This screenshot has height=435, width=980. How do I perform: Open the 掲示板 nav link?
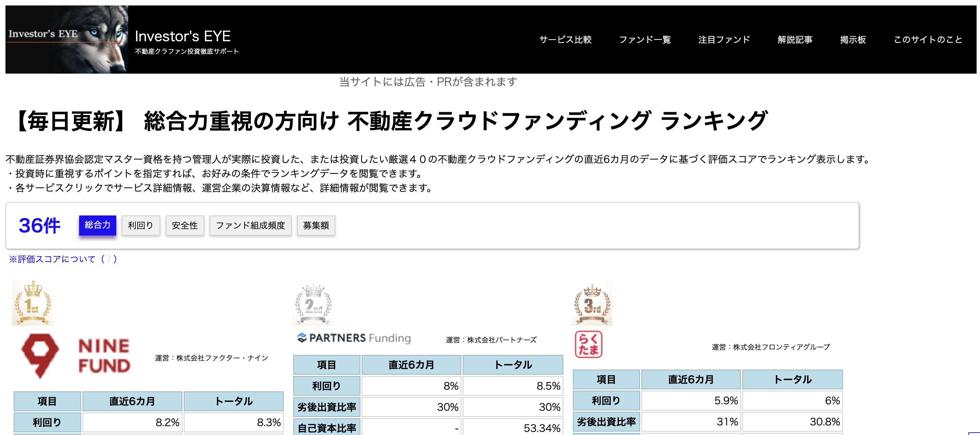click(x=853, y=40)
